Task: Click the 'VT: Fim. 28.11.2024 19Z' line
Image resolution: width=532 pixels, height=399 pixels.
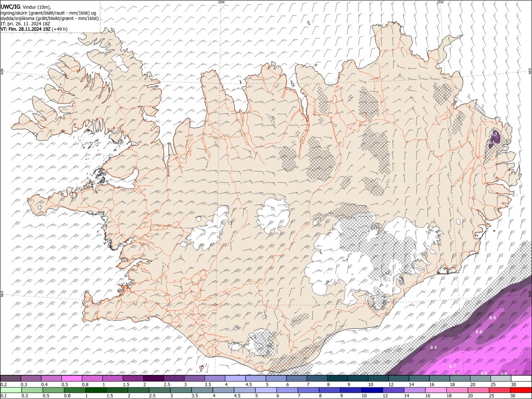Action: coord(26,29)
